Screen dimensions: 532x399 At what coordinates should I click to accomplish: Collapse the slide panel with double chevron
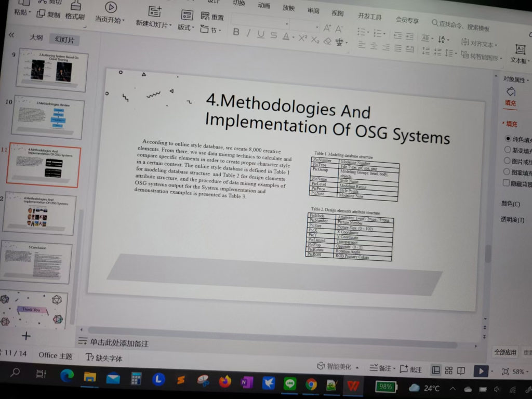11,35
